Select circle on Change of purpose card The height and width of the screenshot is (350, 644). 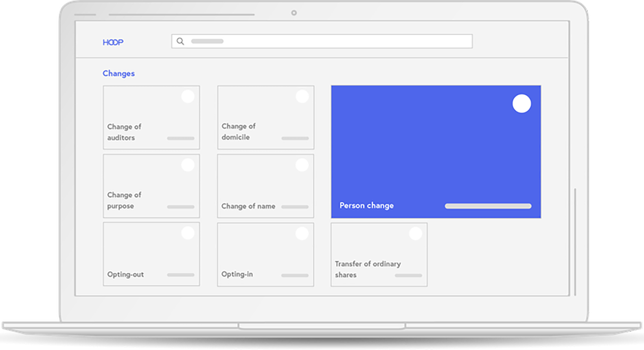(188, 165)
